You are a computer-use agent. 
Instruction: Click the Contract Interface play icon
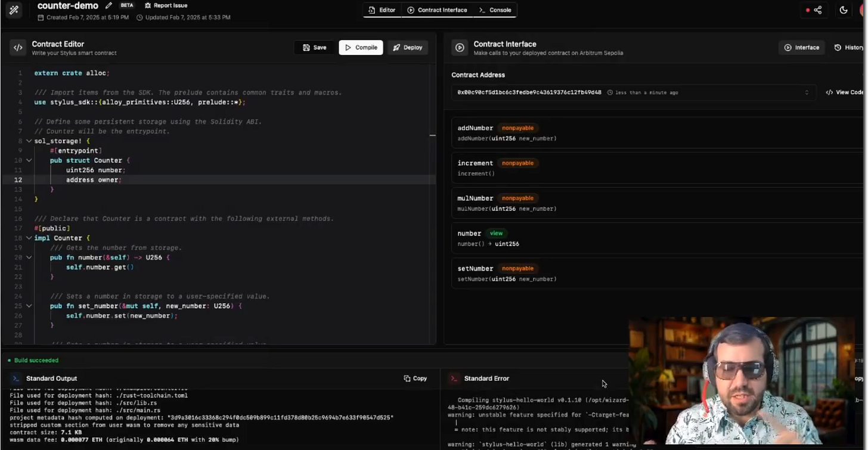[460, 48]
